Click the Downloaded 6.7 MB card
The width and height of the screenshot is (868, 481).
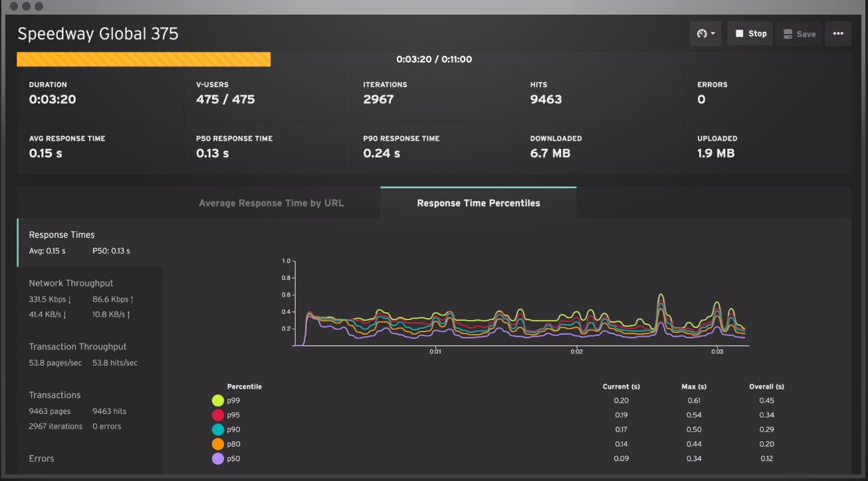pyautogui.click(x=601, y=147)
